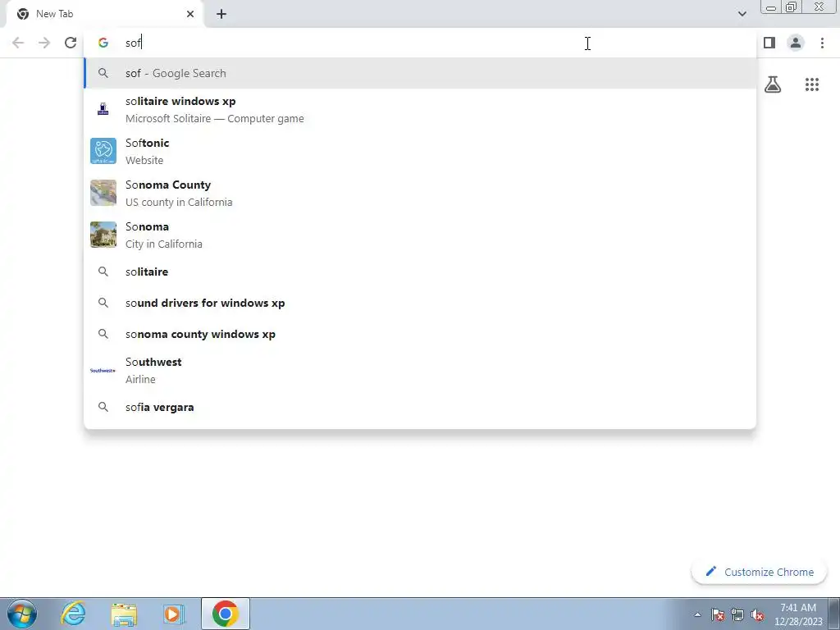Select the New Tab tab
This screenshot has width=840, height=630.
tap(104, 14)
